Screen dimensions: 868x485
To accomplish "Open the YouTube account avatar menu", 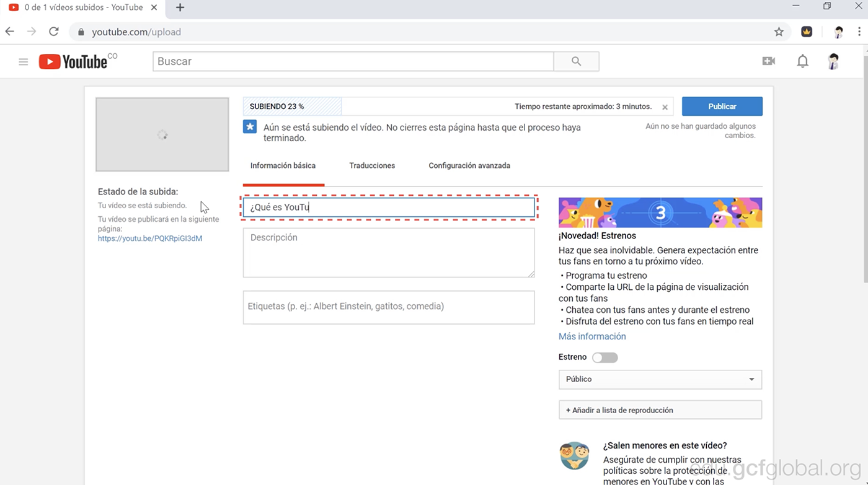I will [x=833, y=61].
